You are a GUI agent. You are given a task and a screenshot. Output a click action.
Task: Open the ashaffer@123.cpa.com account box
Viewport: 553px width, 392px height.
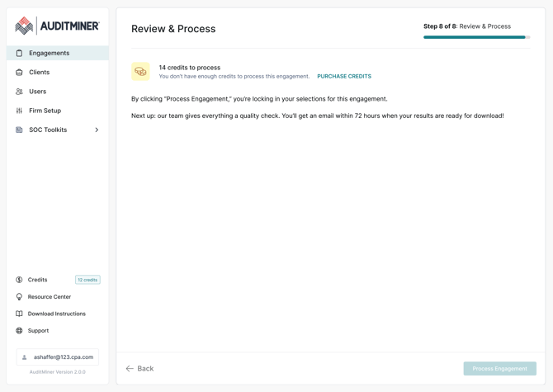coord(57,357)
